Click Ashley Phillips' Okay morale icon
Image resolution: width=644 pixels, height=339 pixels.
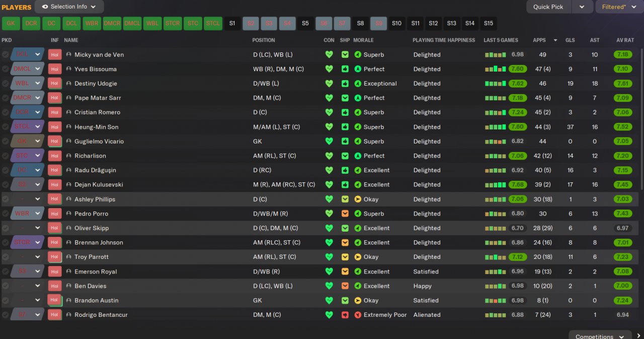point(358,199)
